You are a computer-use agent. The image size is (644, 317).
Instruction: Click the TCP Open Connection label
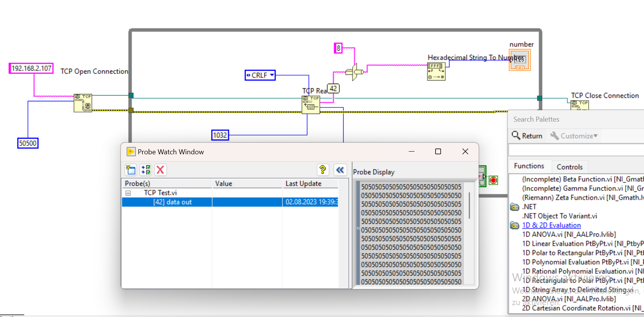click(x=94, y=71)
